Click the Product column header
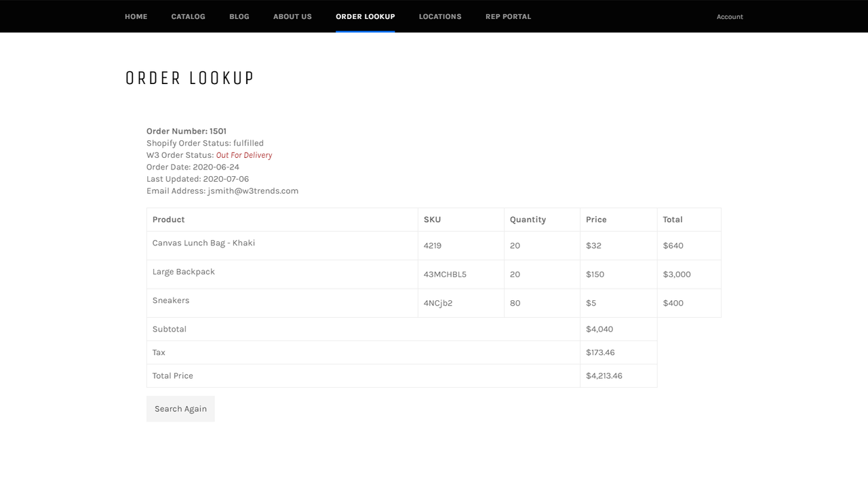868x488 pixels. (x=169, y=220)
